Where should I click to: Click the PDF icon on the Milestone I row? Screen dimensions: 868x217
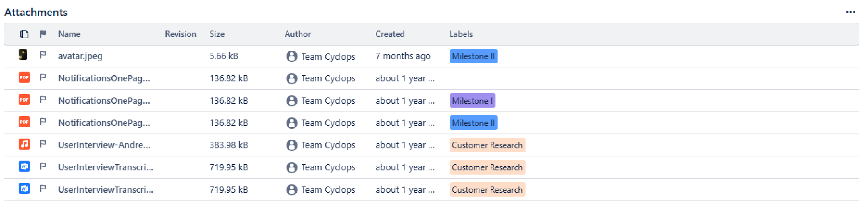coord(24,100)
